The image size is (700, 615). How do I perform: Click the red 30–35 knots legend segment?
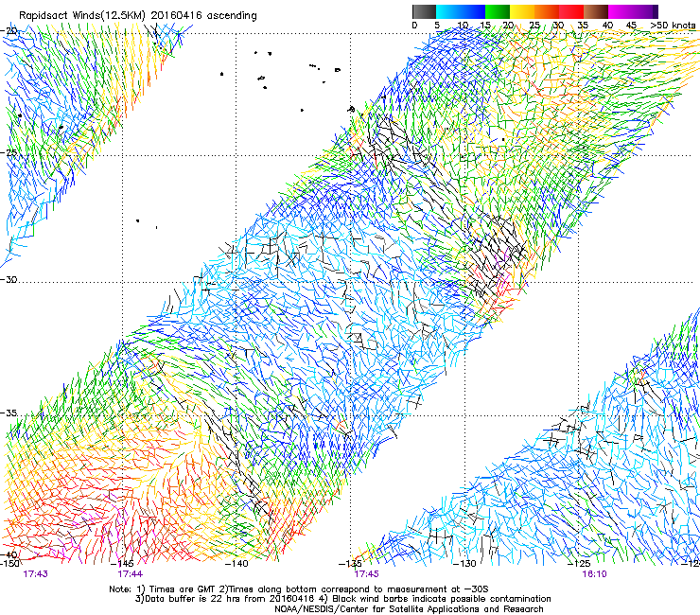[x=571, y=11]
